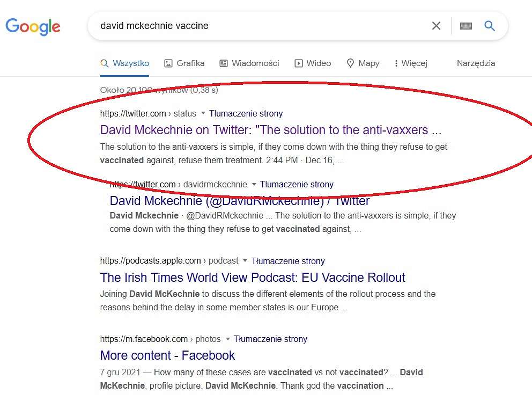Open the David Mckechnie (@DavidRMckechnie) result

[240, 201]
